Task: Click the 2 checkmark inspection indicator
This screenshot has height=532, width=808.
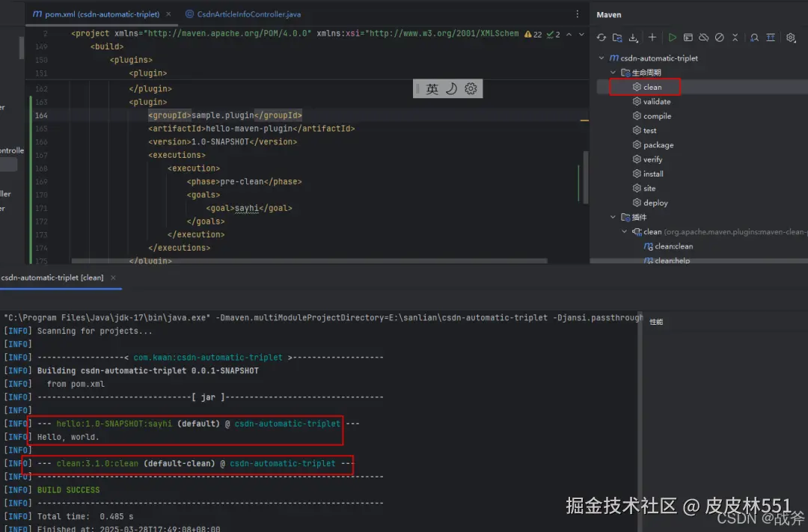Action: click(553, 34)
